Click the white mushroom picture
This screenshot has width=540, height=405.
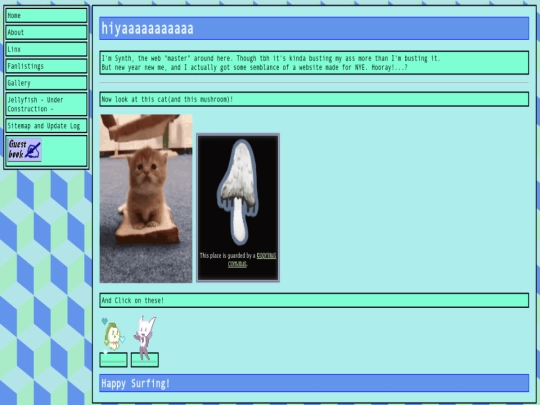click(238, 193)
